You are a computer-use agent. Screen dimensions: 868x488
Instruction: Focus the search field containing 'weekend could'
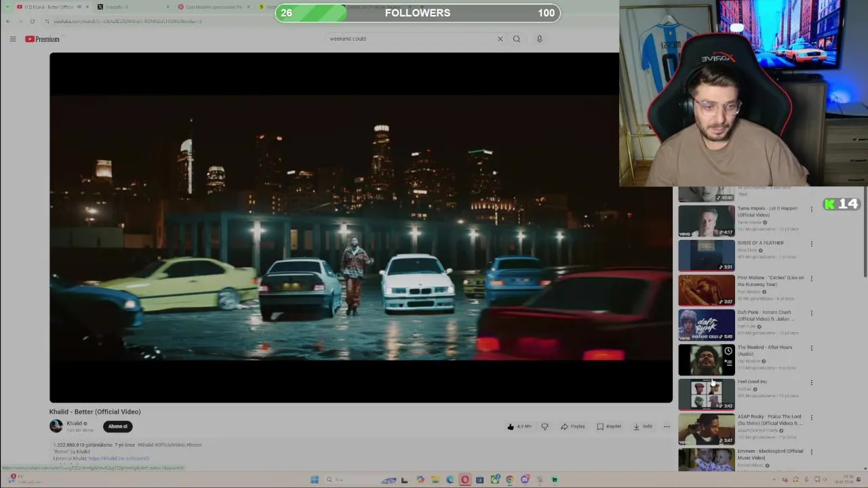(x=410, y=39)
